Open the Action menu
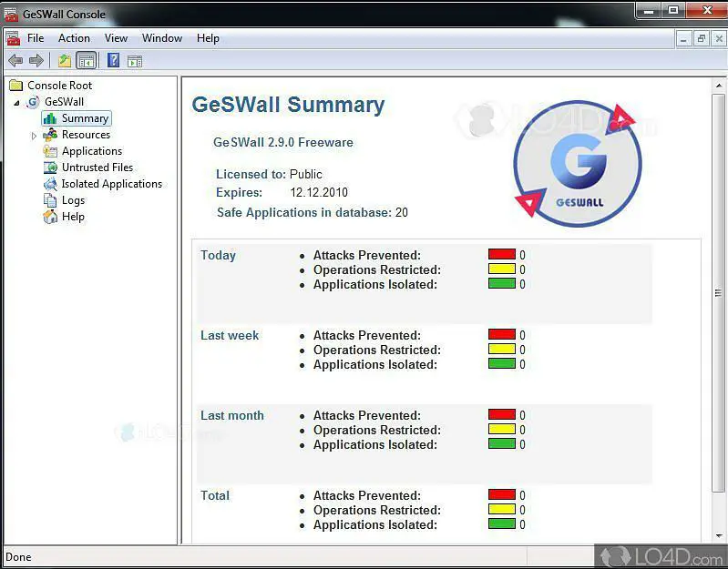Viewport: 728px width, 569px height. pyautogui.click(x=74, y=38)
